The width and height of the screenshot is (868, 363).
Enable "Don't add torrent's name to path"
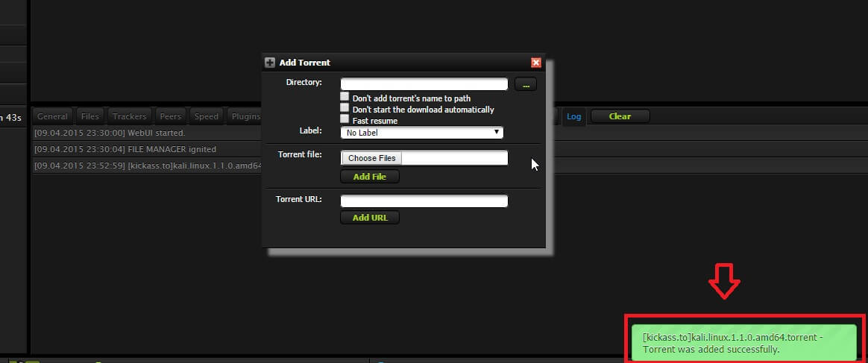pyautogui.click(x=345, y=97)
